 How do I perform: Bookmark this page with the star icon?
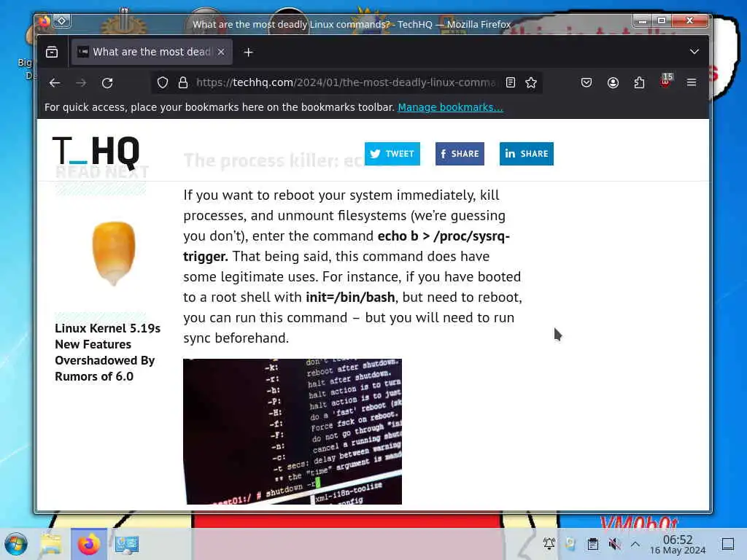(531, 83)
